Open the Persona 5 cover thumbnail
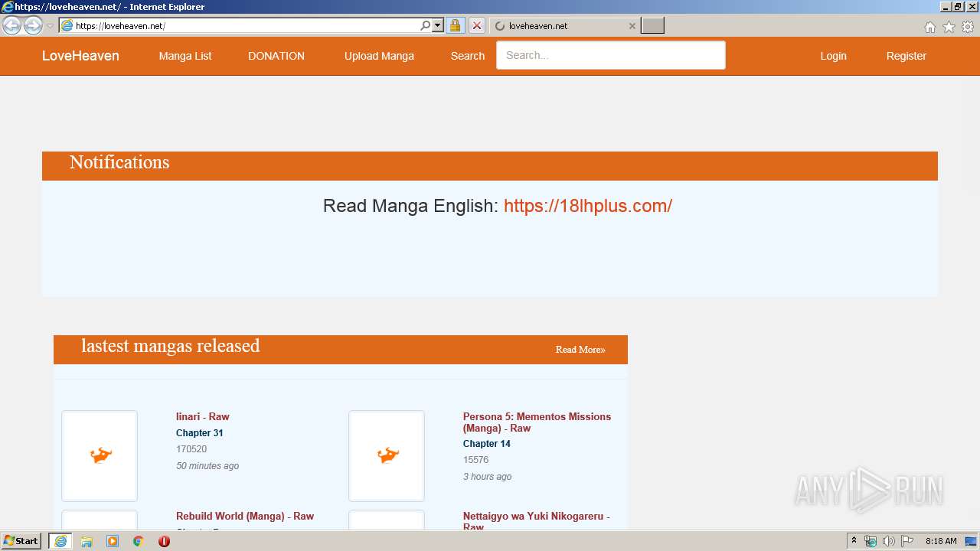The image size is (980, 551). 387,456
